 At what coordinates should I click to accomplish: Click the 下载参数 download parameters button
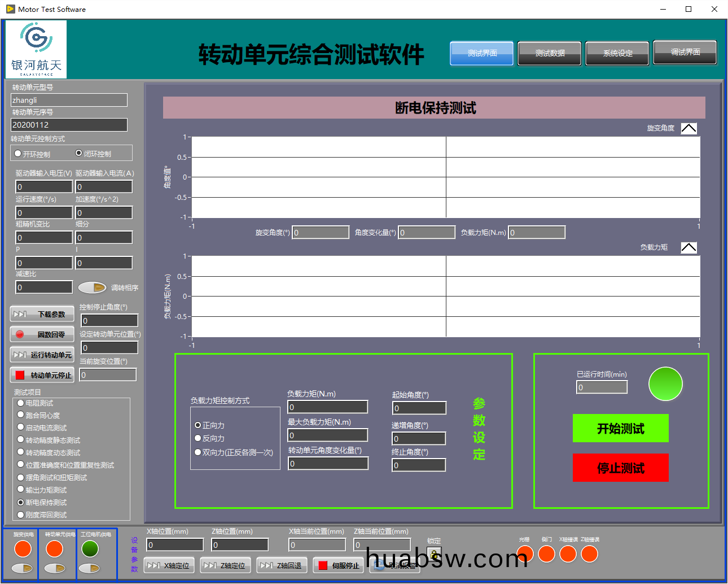[x=42, y=314]
